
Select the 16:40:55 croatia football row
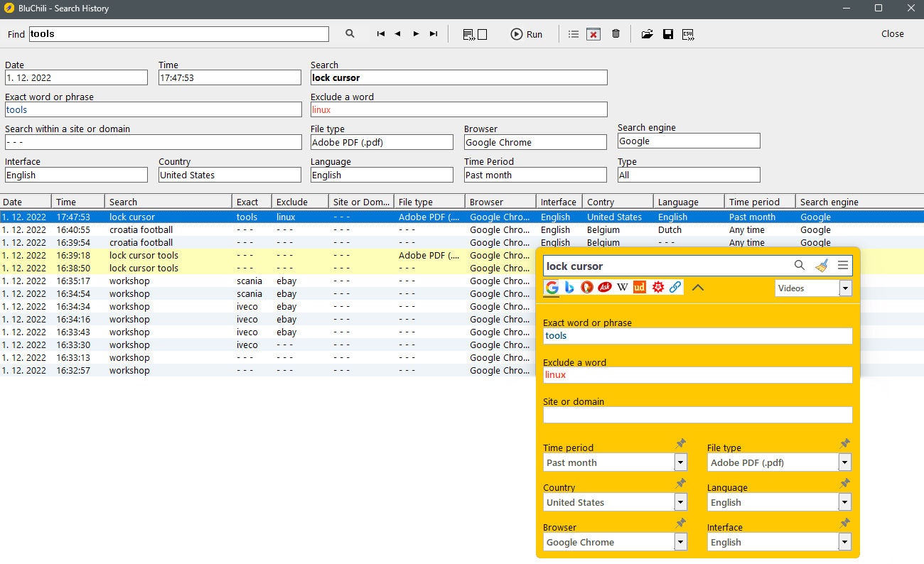462,229
